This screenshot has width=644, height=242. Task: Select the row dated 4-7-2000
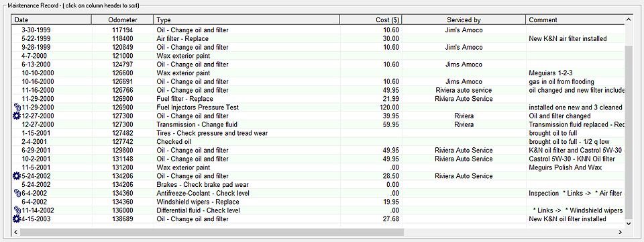(x=318, y=56)
